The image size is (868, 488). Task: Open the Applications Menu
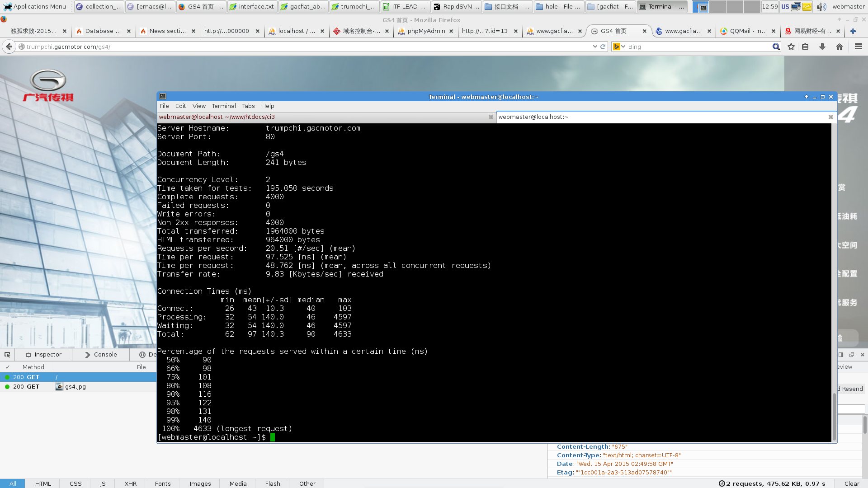point(35,7)
